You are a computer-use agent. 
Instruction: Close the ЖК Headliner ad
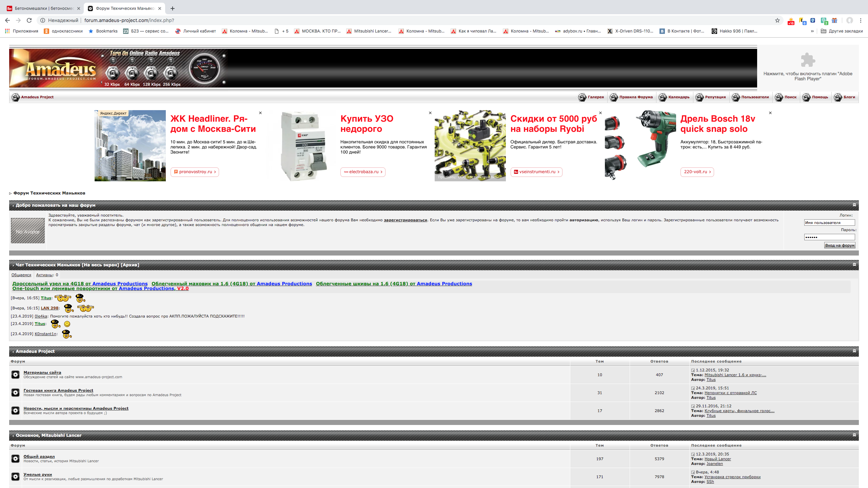[x=260, y=113]
